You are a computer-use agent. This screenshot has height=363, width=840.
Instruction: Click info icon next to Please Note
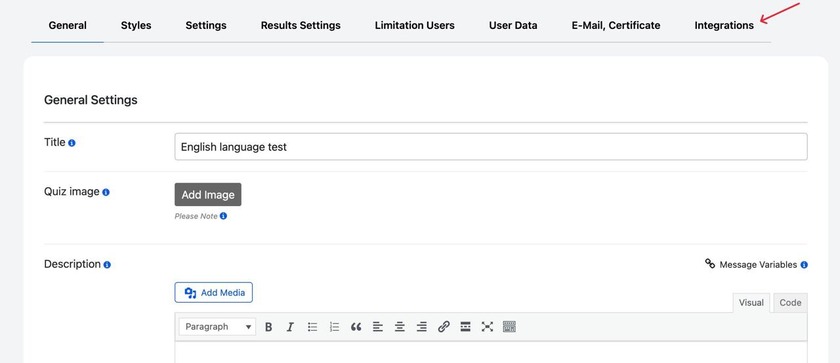(223, 216)
